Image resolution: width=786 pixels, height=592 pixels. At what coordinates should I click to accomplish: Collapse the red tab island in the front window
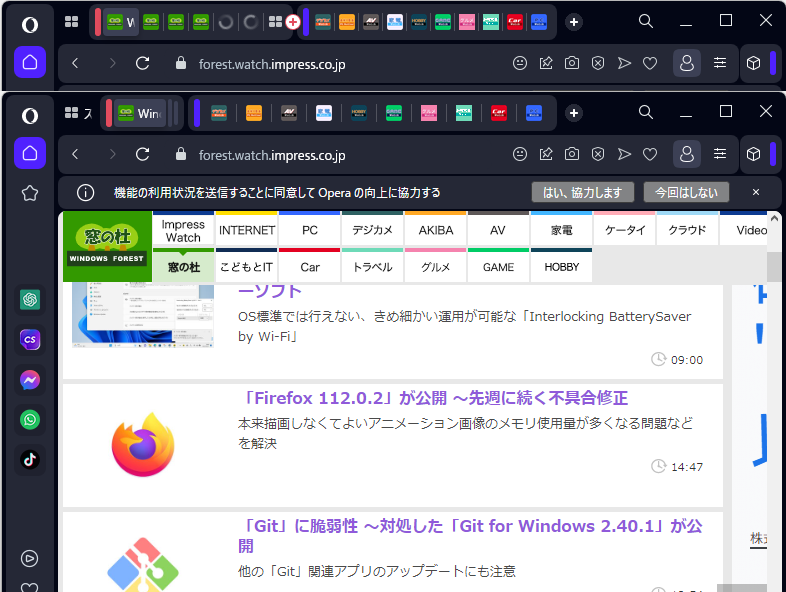pos(109,113)
